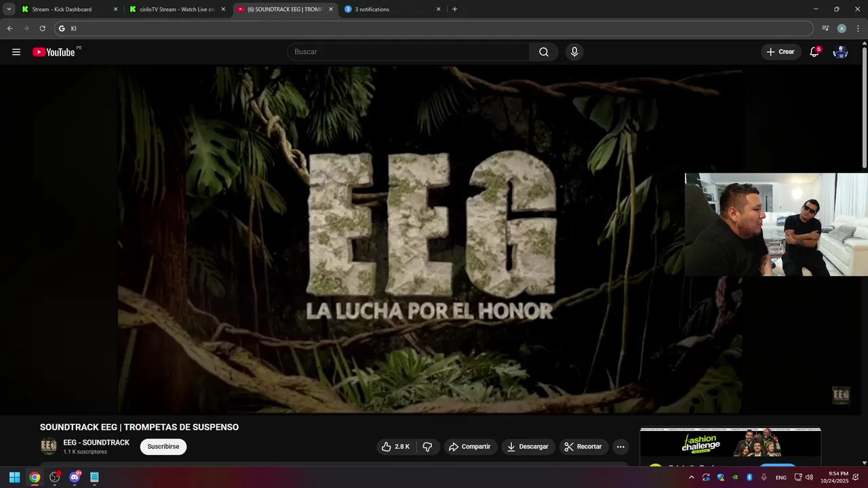Open the Windows Start menu
This screenshot has height=488, width=868.
[x=14, y=477]
